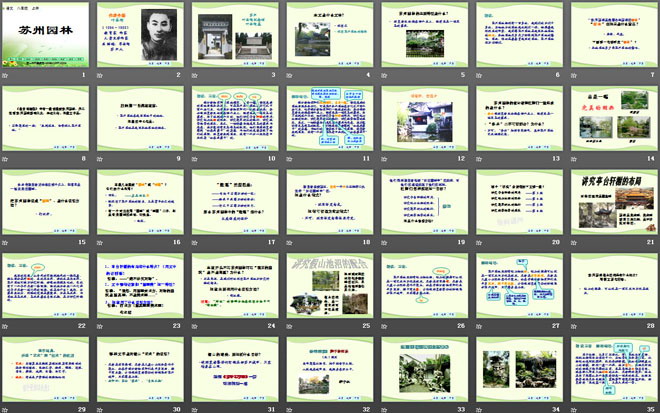
Task: Click the animation star icon under slide 2
Action: (x=100, y=76)
